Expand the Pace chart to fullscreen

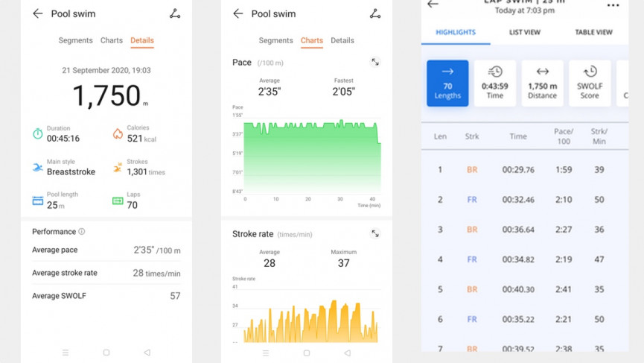click(375, 63)
